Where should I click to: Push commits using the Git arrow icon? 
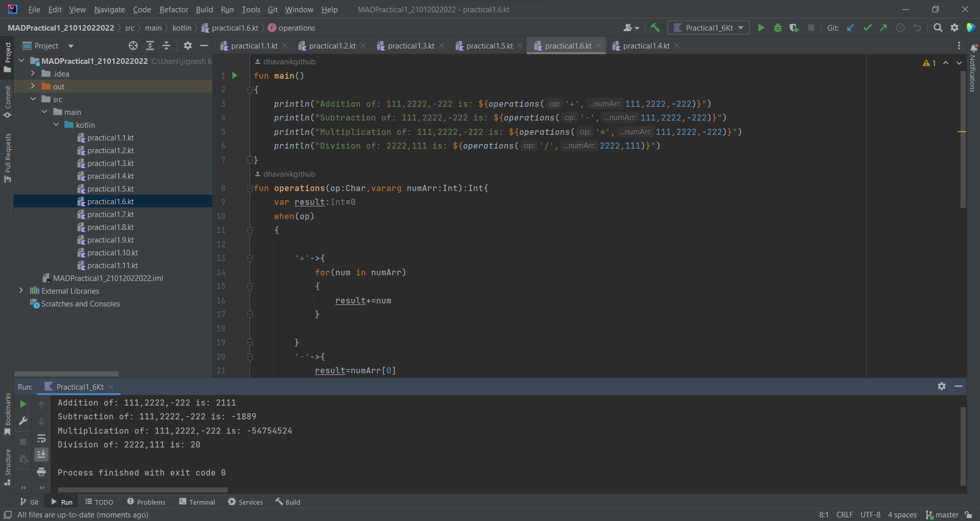(884, 28)
